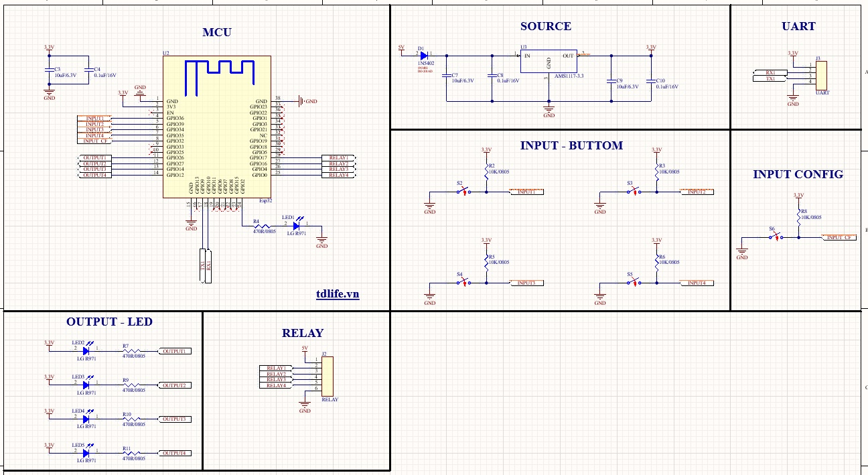
Task: Select push button switch S3
Action: (x=633, y=192)
